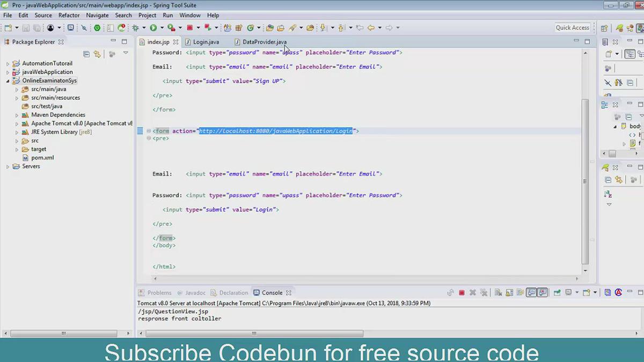Collapse the form tag fold marker in editor
Screen dimensions: 644x362
(x=149, y=131)
